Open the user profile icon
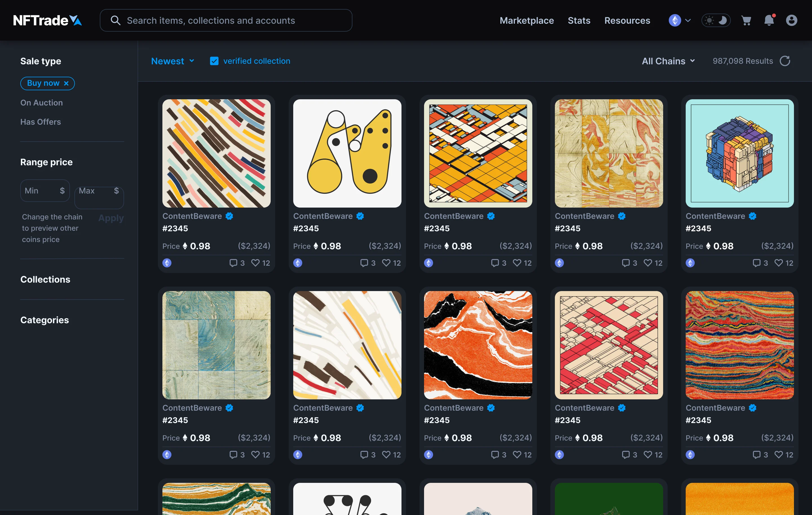Image resolution: width=812 pixels, height=515 pixels. point(791,20)
